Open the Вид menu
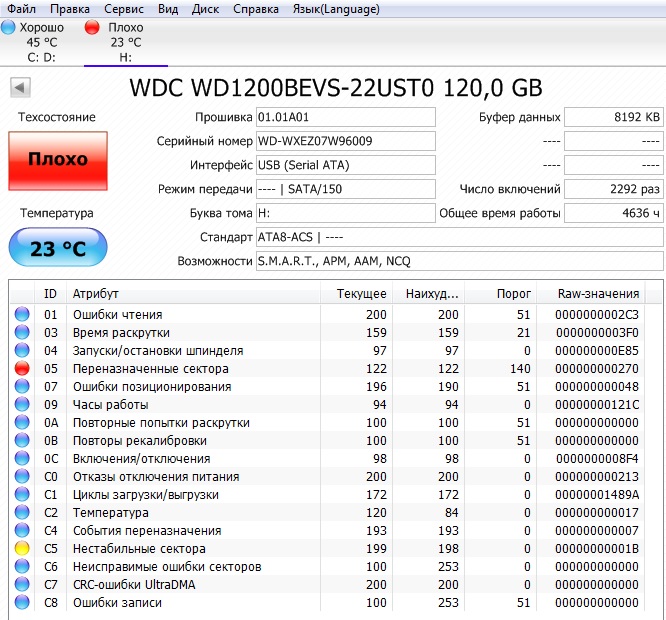666x620 pixels. tap(168, 9)
